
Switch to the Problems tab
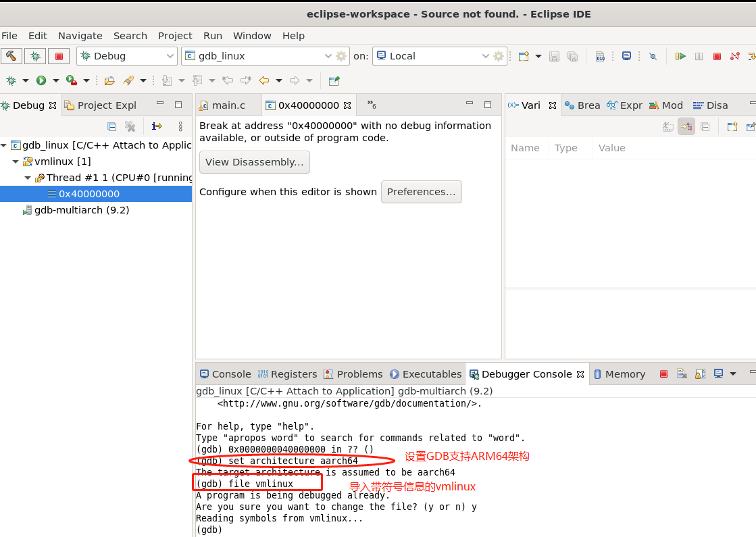[353, 374]
